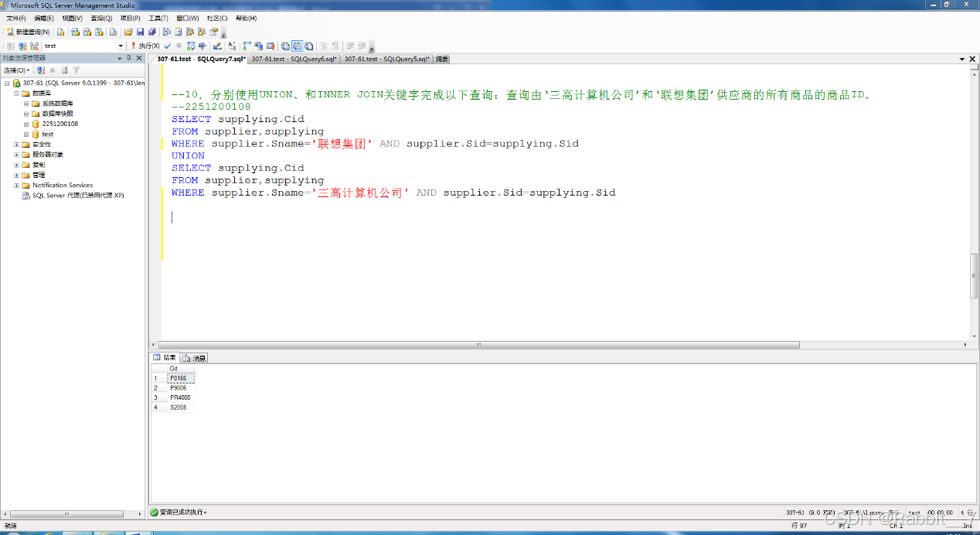
Task: Click the Change Connection icon
Action: coord(35,46)
